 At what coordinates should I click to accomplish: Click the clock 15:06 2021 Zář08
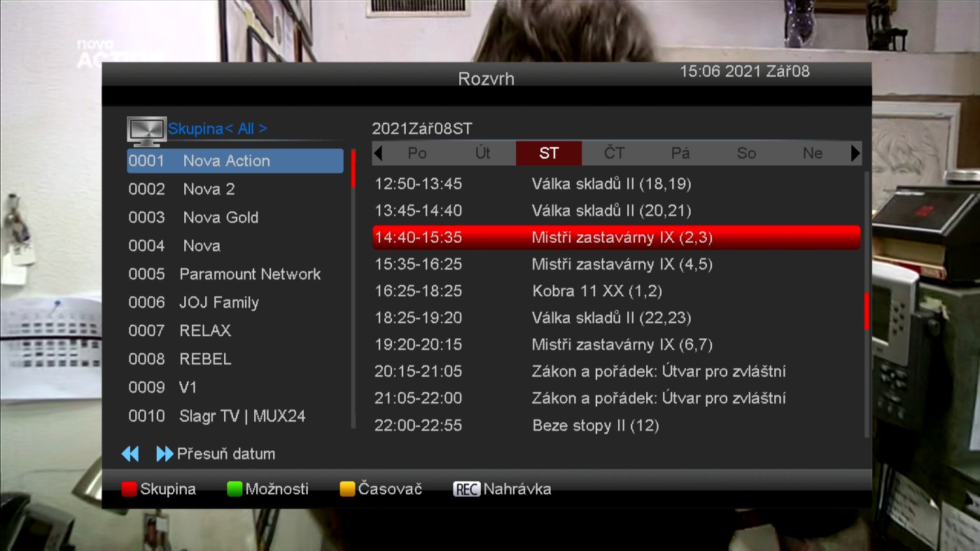[745, 71]
